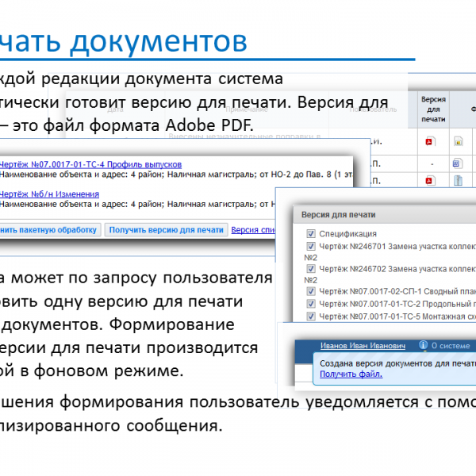476x476 pixels.
Task: Uncheck Чертёж №07.0017-02-СП-1 Сводный план
Action: (x=311, y=291)
